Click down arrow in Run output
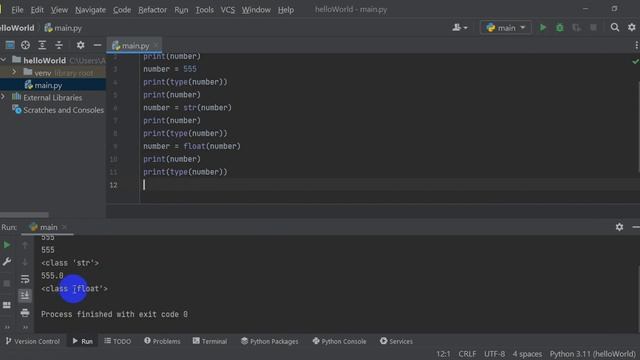Image resolution: width=640 pixels, height=360 pixels. click(x=25, y=262)
